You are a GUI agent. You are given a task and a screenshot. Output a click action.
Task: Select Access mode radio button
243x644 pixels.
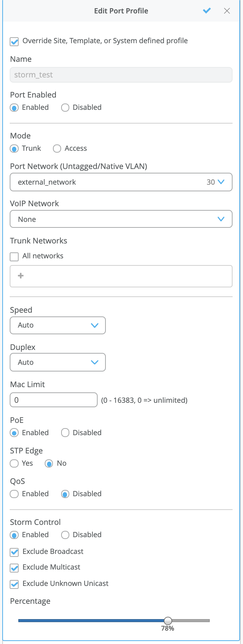tap(57, 149)
